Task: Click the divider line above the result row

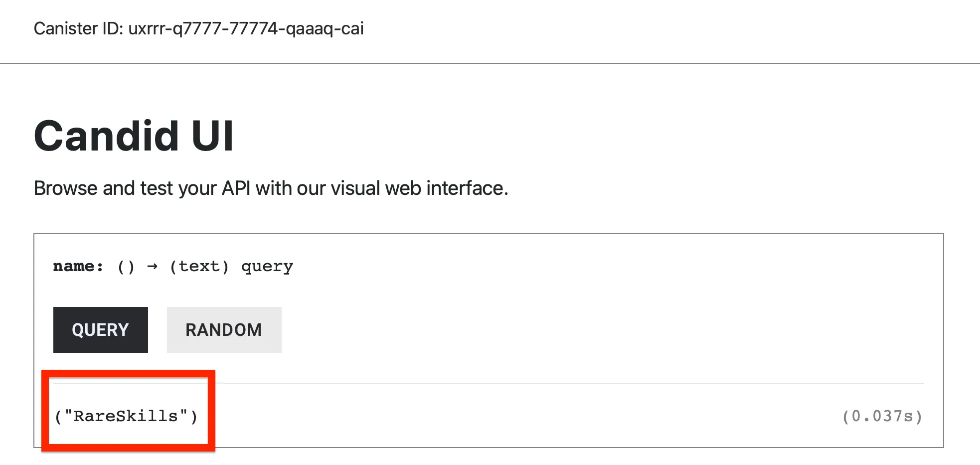Action: (x=548, y=383)
